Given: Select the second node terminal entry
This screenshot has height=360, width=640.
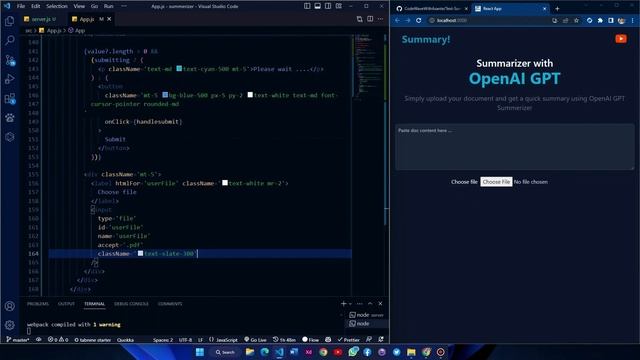Looking at the screenshot, I should (366, 323).
